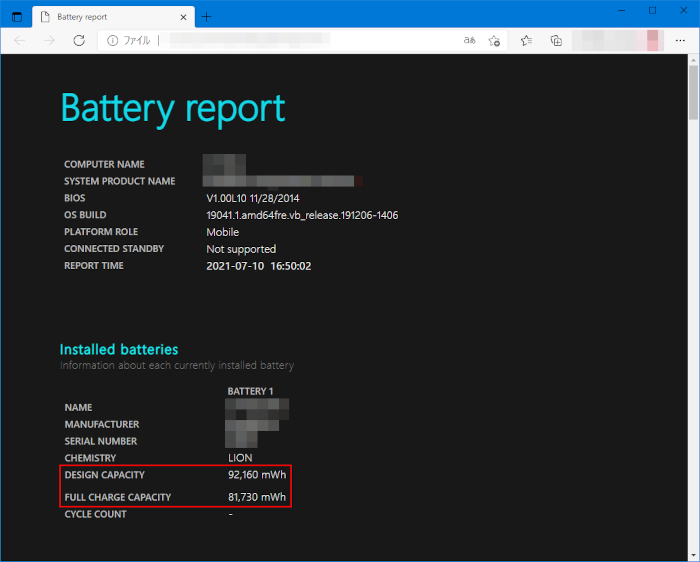Open the Collections panel

(x=556, y=40)
